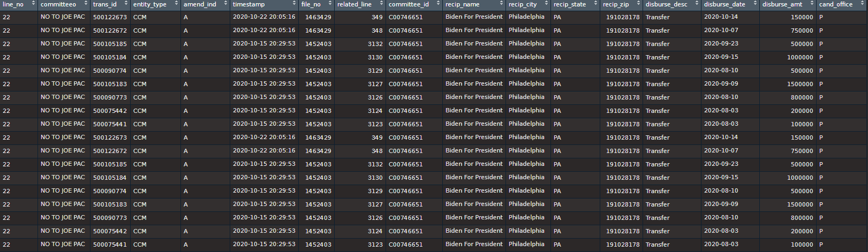This screenshot has height=252, width=868.
Task: Click the sort arrows on line_no column
Action: click(34, 4)
